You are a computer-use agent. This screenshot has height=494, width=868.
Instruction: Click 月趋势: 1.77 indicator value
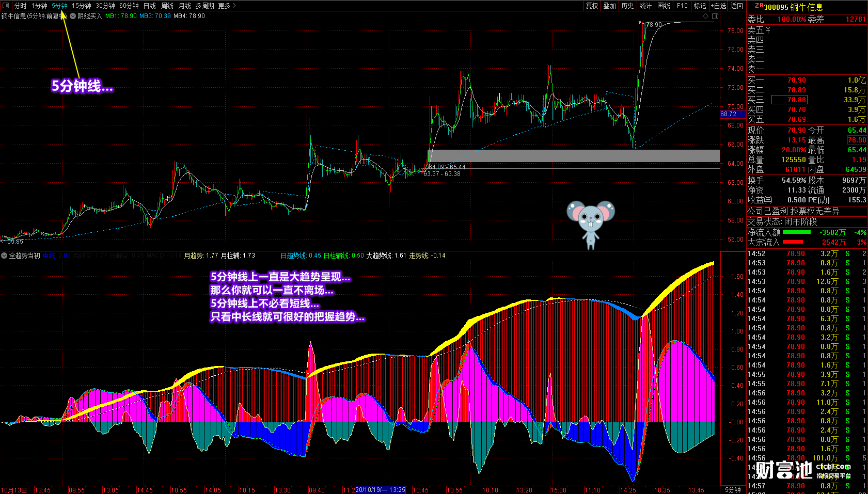[x=201, y=256]
